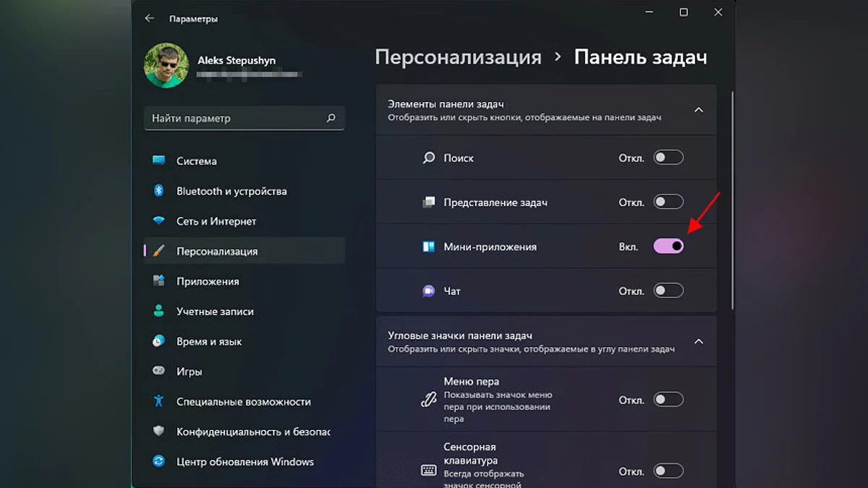Click the Элементы панели задач header text
Viewport: 868px width, 488px height.
coord(446,104)
